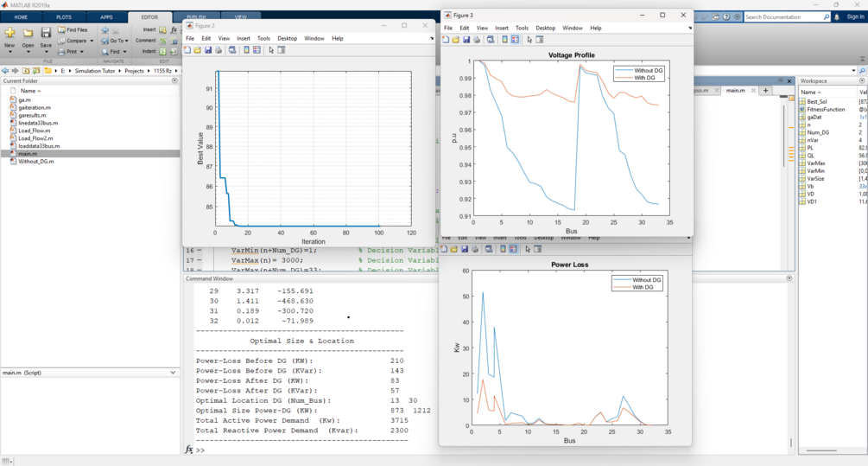This screenshot has width=868, height=466.
Task: Switch to the PLOTS ribbon tab
Action: [64, 17]
